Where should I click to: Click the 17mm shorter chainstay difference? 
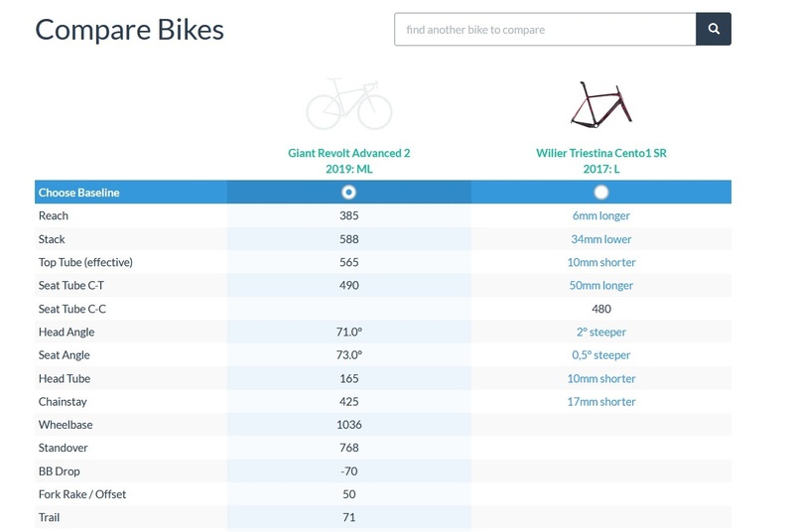601,402
